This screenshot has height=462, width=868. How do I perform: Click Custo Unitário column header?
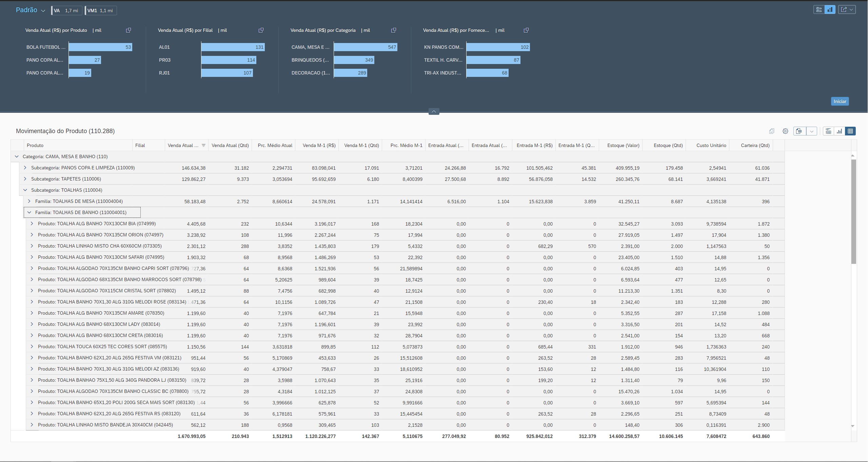click(707, 145)
